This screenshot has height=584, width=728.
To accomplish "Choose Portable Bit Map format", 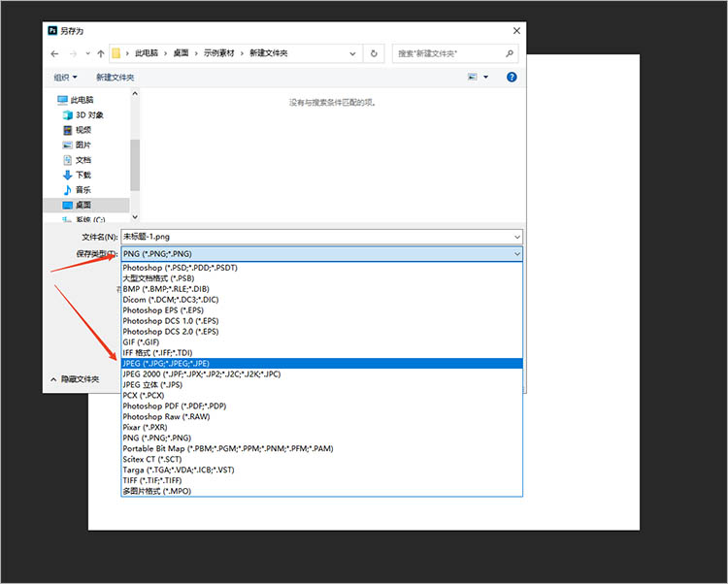I will 321,449.
